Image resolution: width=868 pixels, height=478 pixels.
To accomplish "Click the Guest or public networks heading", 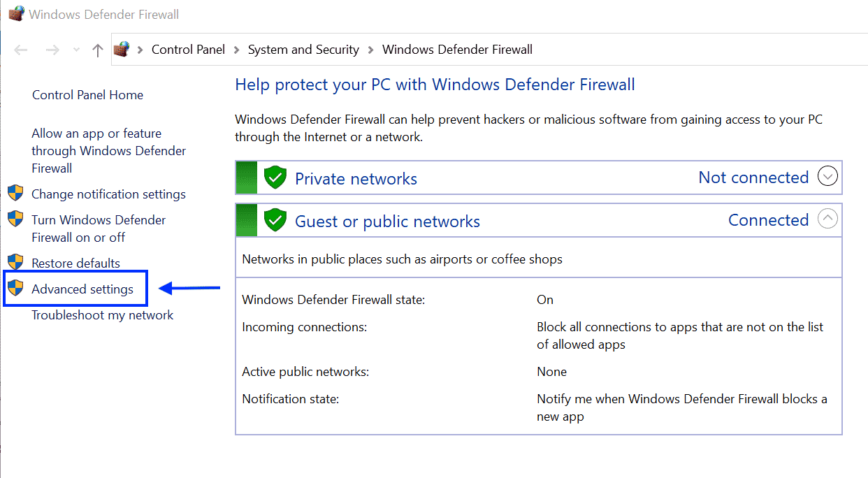I will 387,222.
